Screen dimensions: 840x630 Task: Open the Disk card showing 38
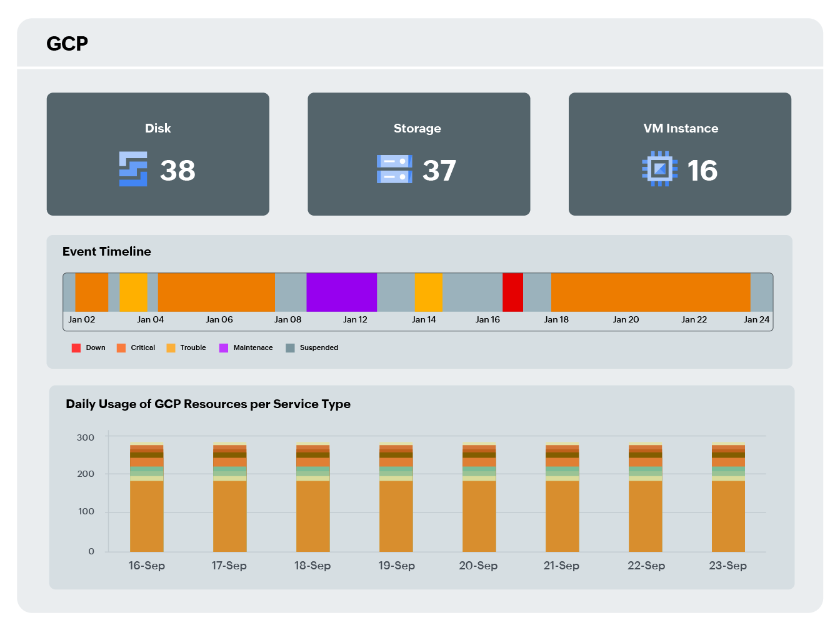click(158, 154)
